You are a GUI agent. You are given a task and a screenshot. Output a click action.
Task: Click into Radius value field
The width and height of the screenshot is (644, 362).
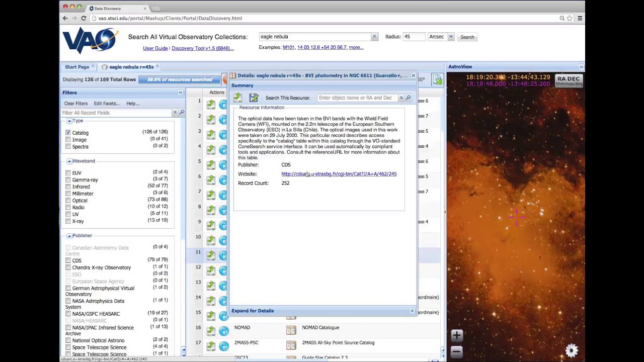tap(414, 37)
